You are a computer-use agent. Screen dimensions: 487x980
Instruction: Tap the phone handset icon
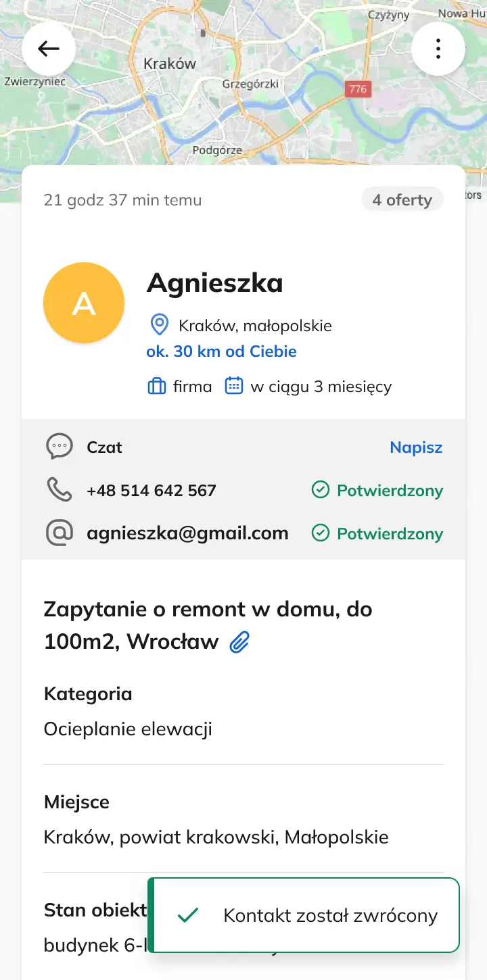(59, 490)
